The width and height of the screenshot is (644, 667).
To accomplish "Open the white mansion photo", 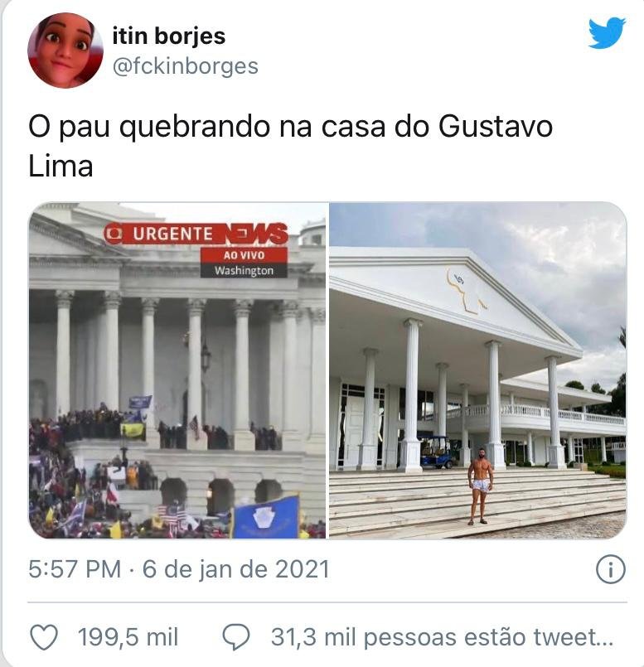I will tap(477, 370).
